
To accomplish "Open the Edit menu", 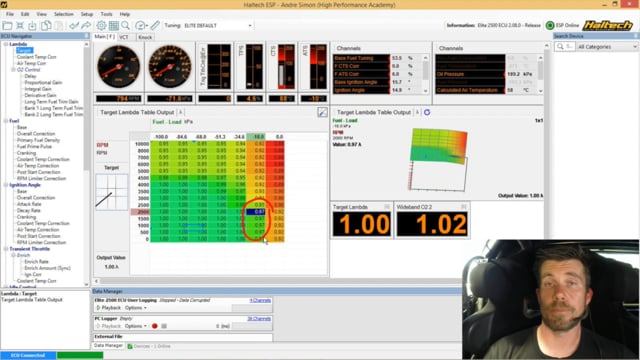I will [25, 14].
